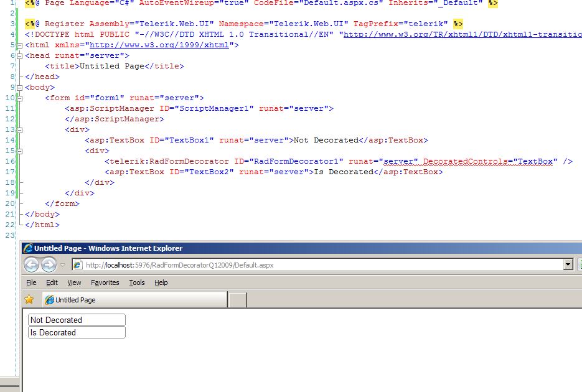Image resolution: width=582 pixels, height=392 pixels.
Task: Collapse the body element outline on line 9
Action: pyautogui.click(x=20, y=88)
